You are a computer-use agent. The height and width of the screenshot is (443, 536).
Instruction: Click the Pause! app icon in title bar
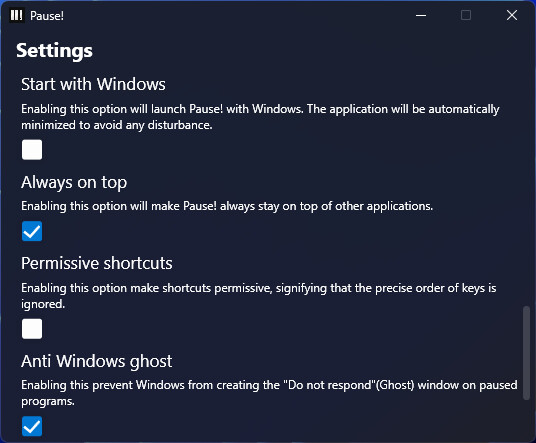tap(16, 15)
